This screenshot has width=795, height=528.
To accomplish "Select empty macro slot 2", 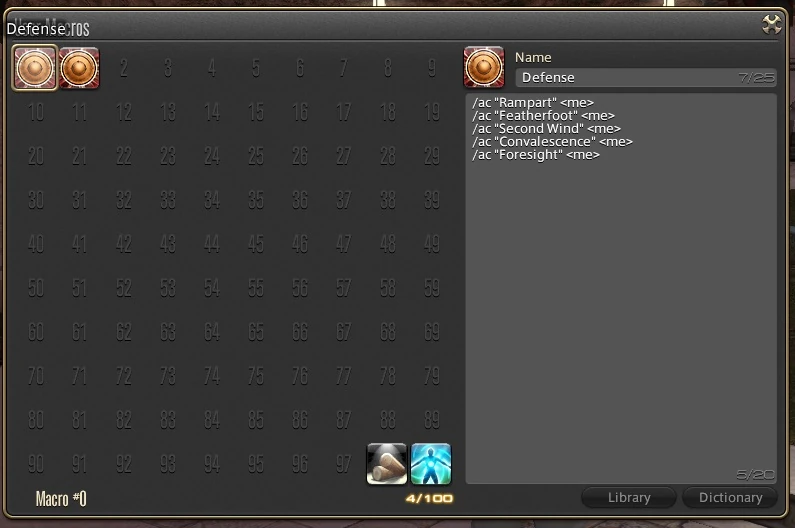I will tap(123, 68).
